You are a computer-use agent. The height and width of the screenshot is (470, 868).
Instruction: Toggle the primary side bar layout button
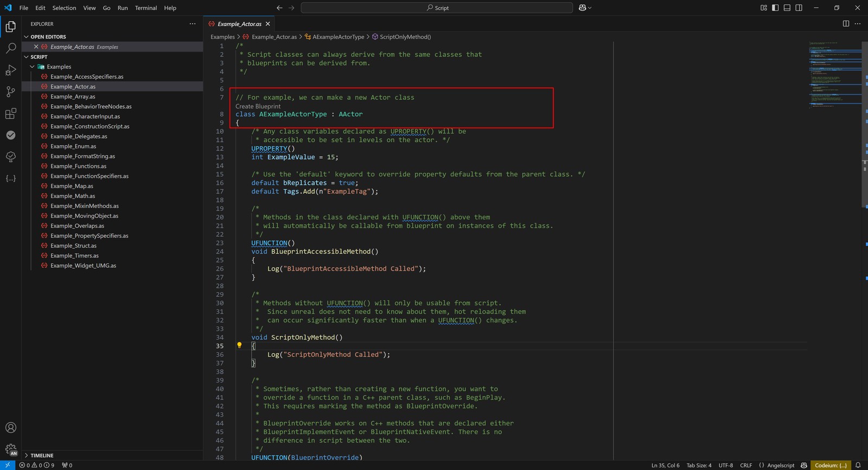coord(775,8)
